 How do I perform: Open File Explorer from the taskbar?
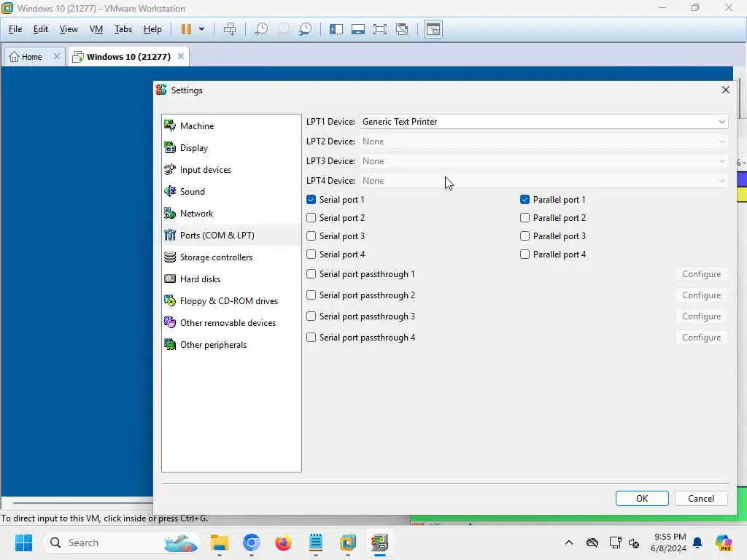pyautogui.click(x=220, y=542)
